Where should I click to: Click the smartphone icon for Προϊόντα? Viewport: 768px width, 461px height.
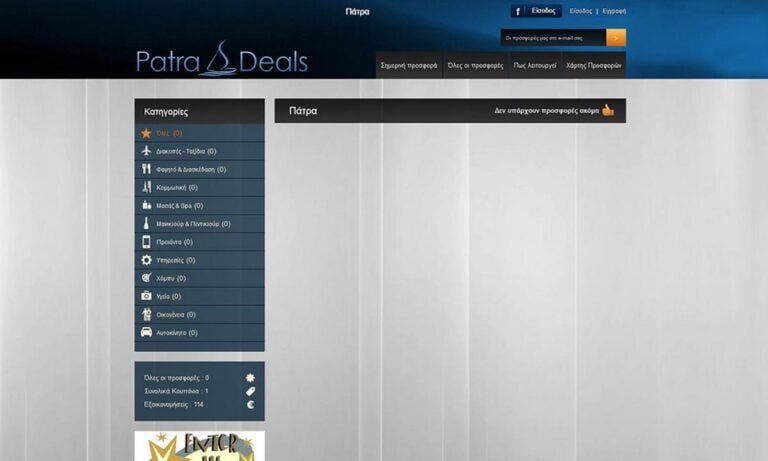pyautogui.click(x=146, y=242)
